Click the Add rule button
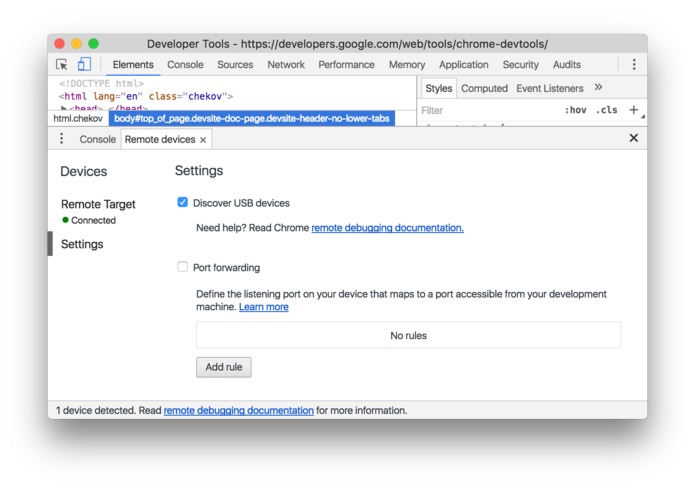This screenshot has height=494, width=695. pos(224,367)
